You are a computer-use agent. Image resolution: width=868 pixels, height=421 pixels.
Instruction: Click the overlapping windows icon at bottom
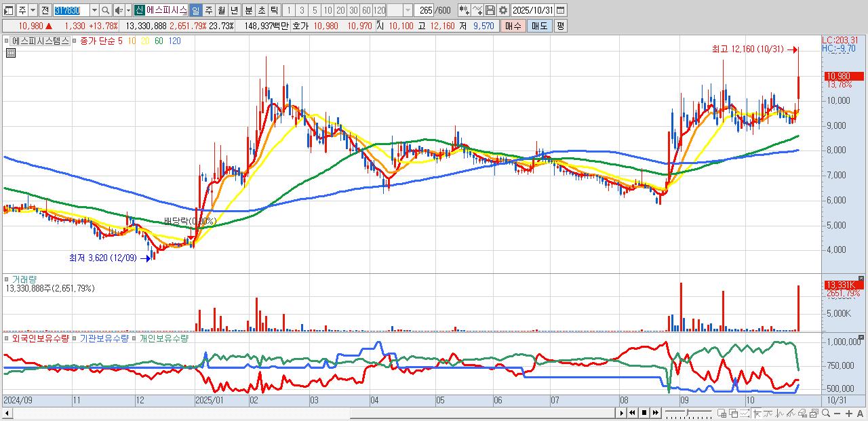click(734, 413)
